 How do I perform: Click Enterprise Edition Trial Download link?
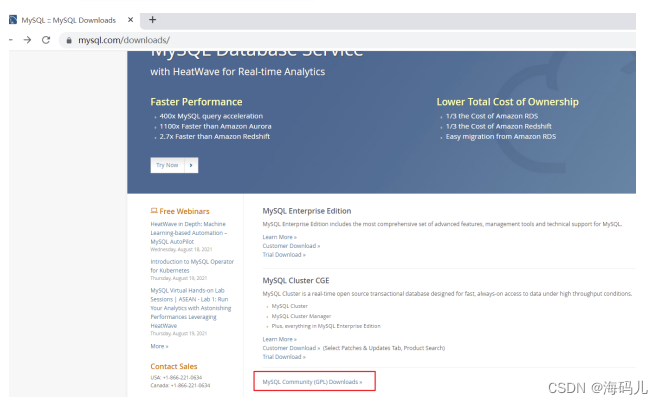[x=284, y=255]
